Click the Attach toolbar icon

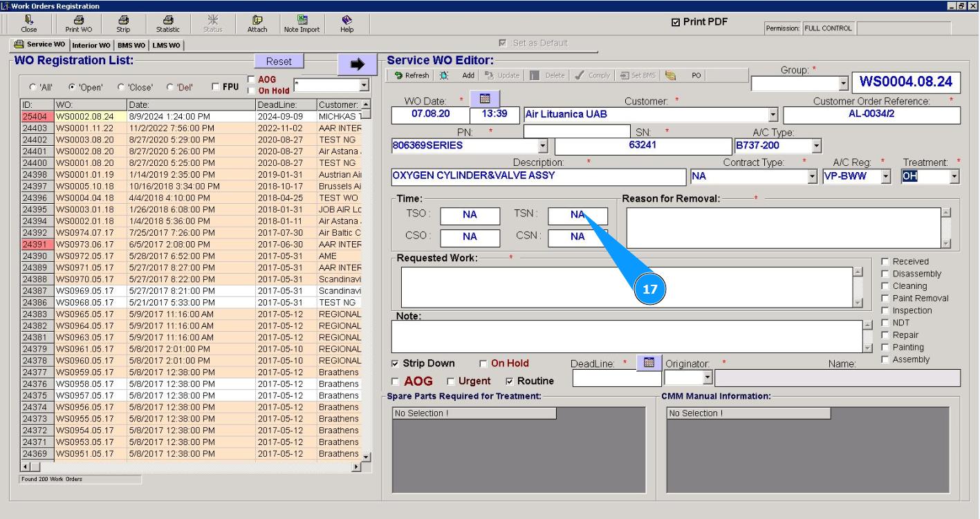(257, 21)
